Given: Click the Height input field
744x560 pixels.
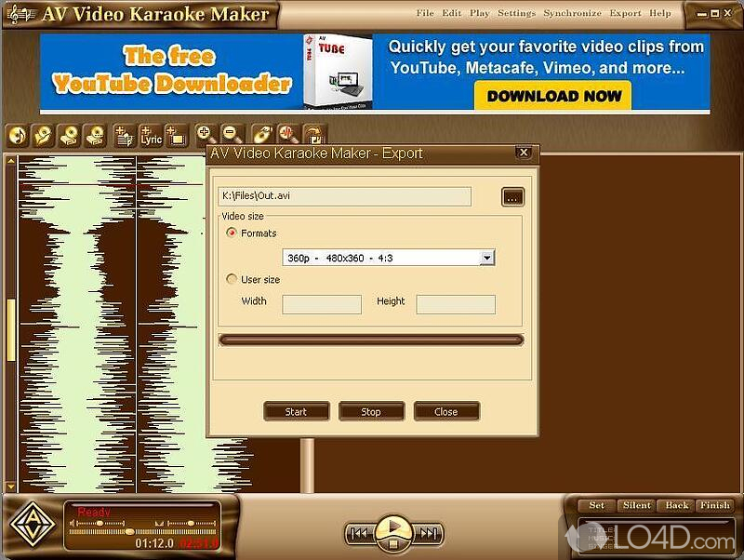Looking at the screenshot, I should pos(456,304).
